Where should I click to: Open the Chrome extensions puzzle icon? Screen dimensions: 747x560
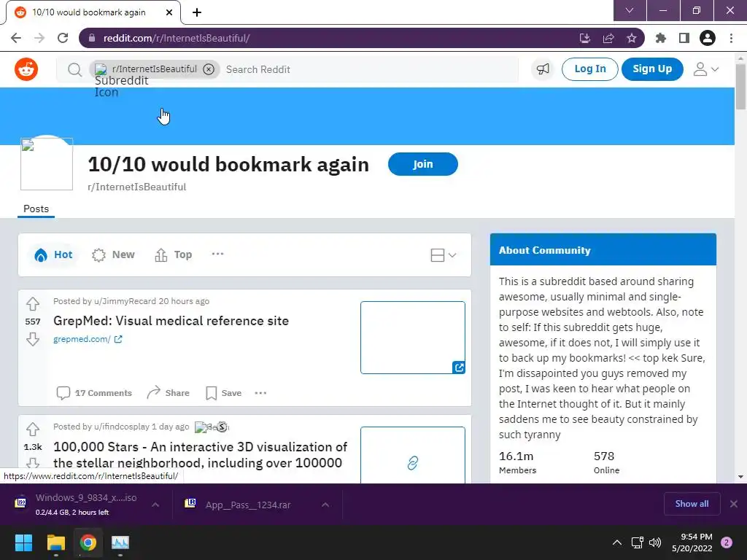pos(661,38)
